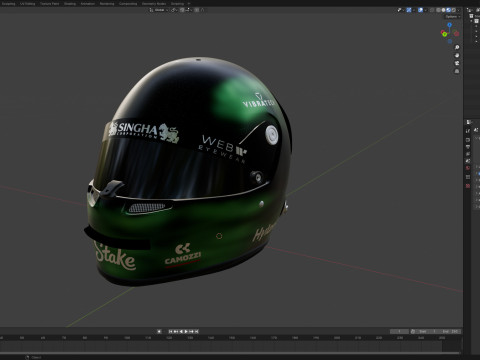Click the current frame number field
The width and height of the screenshot is (480, 360).
point(399,331)
